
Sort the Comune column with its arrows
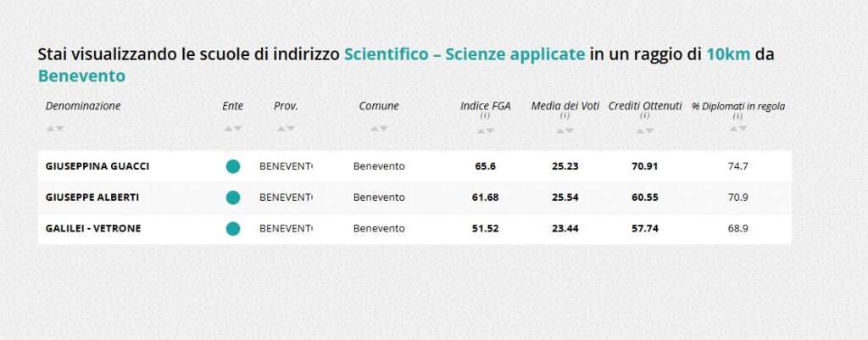click(379, 129)
